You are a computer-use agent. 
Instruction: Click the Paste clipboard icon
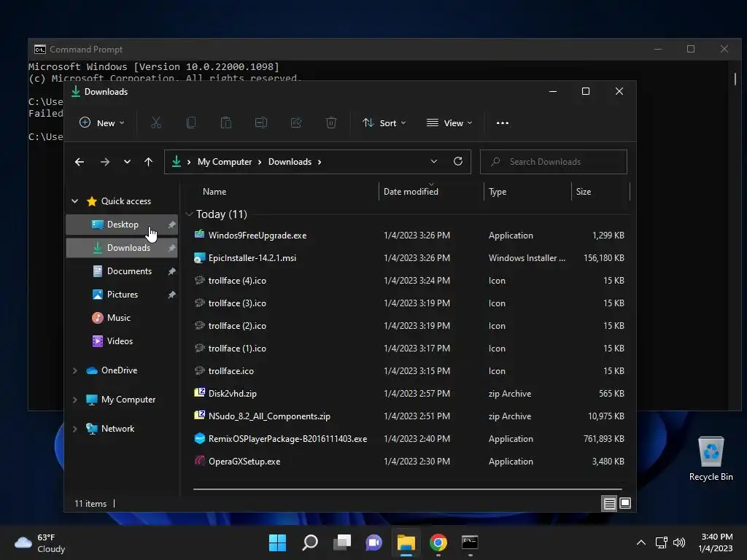click(226, 122)
